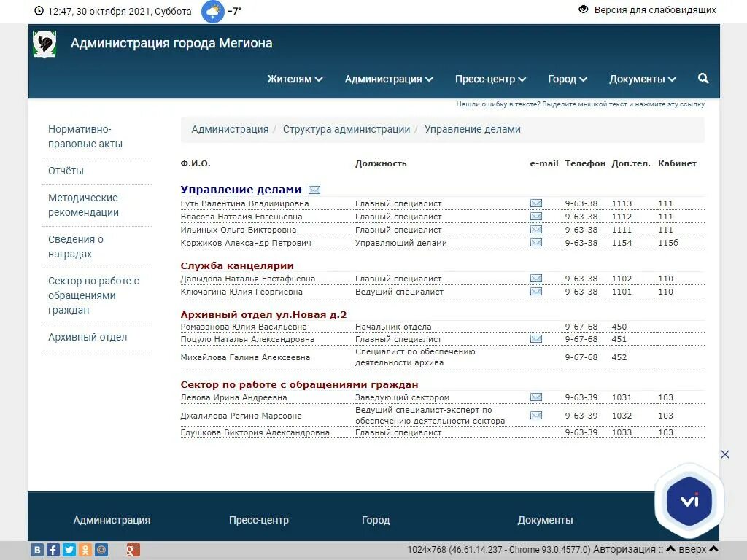
Task: Email Ильиных Ольга Викторовна via envelope icon
Action: [x=536, y=230]
